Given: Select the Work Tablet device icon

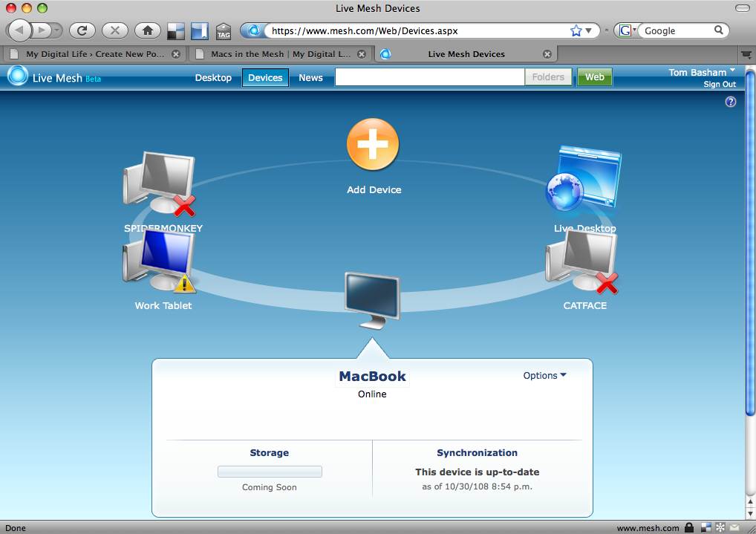Looking at the screenshot, I should point(160,261).
